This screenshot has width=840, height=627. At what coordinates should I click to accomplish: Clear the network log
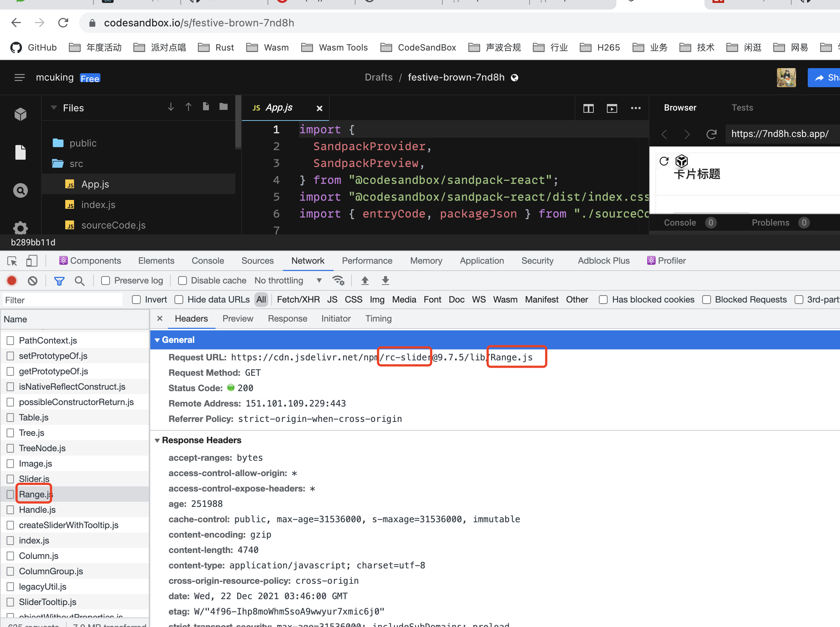[x=33, y=281]
